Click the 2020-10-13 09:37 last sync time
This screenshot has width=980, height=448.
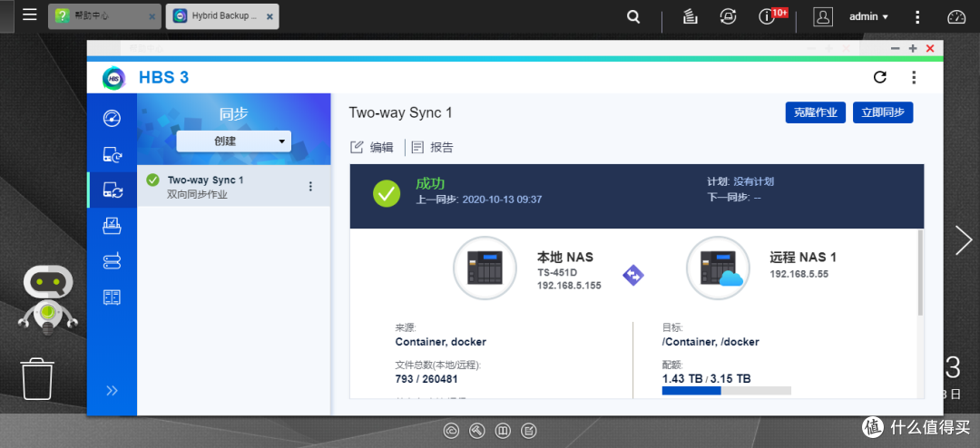502,200
